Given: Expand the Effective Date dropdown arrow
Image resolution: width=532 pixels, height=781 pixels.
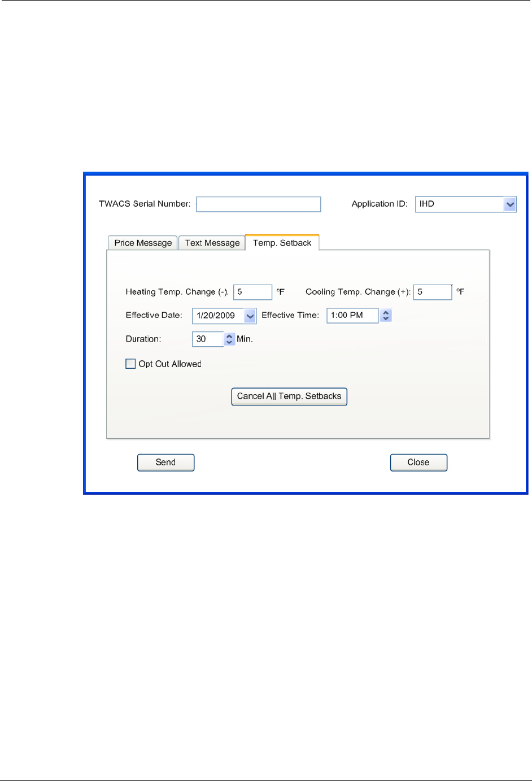Looking at the screenshot, I should coord(250,316).
